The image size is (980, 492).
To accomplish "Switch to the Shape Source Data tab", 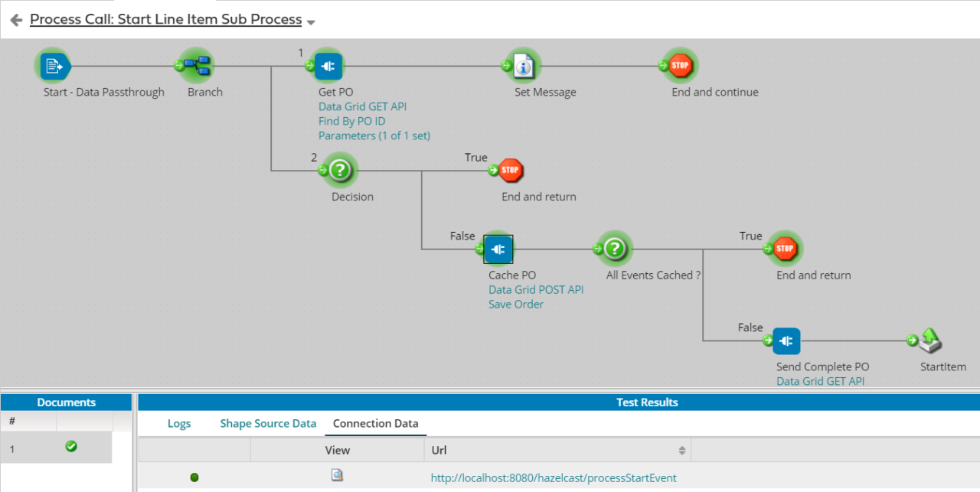I will pos(268,423).
